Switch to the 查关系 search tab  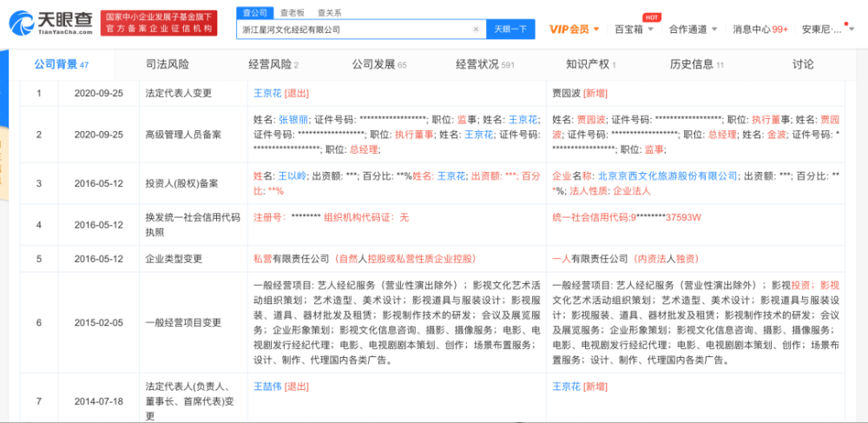tap(329, 12)
